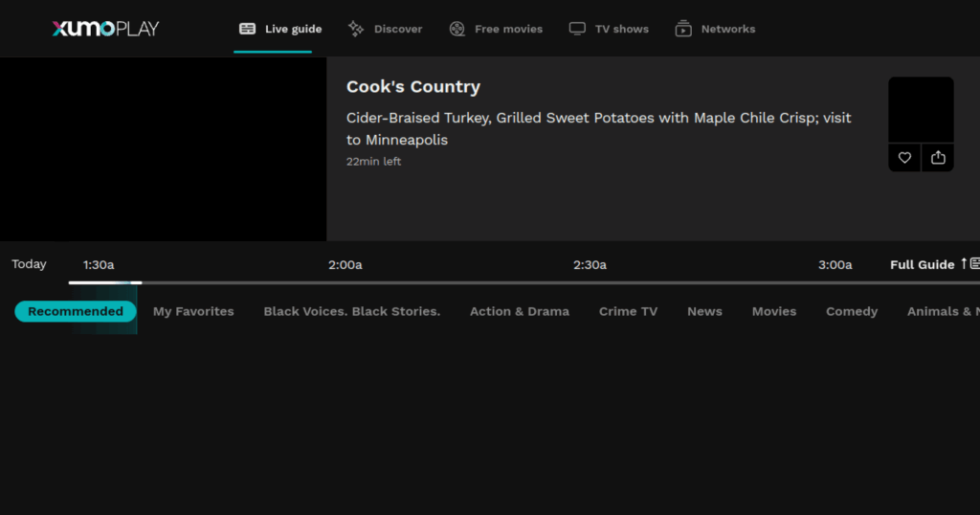The height and width of the screenshot is (515, 980).
Task: Click the channel thumbnail above the heart
Action: [x=922, y=110]
